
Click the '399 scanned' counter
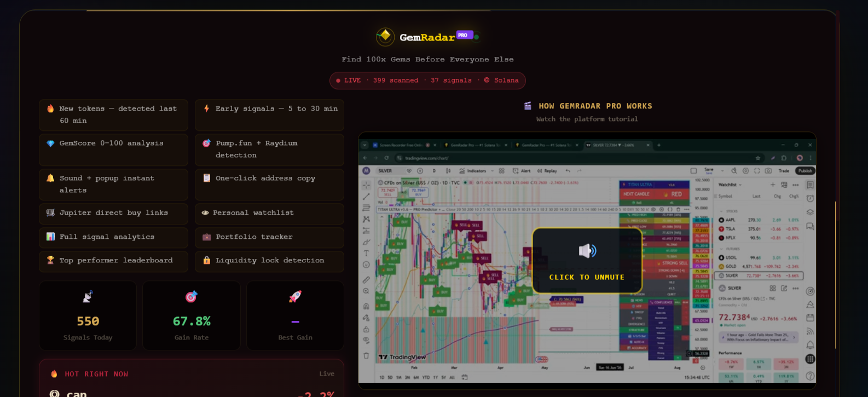(396, 80)
